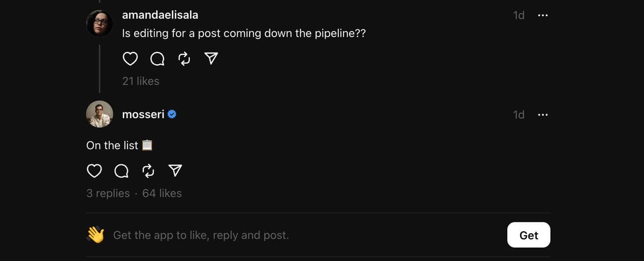Like amandaelisala's comment with the heart icon
Image resolution: width=644 pixels, height=261 pixels.
130,59
